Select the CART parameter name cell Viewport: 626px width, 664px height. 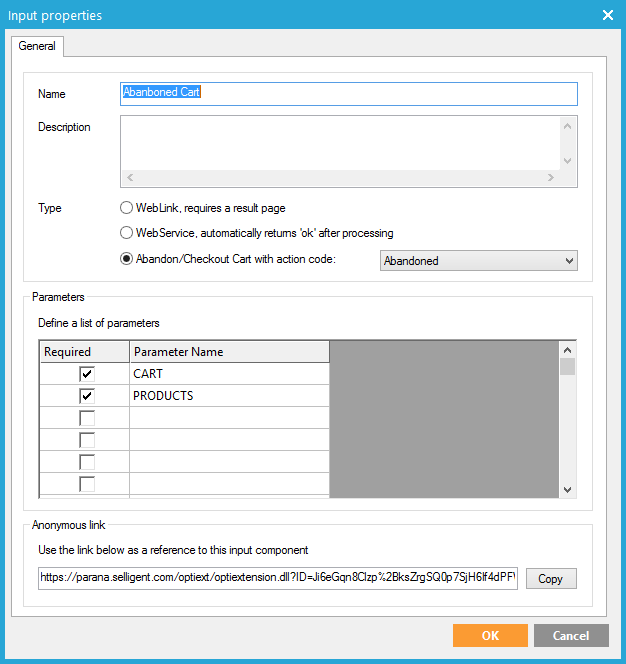point(229,373)
